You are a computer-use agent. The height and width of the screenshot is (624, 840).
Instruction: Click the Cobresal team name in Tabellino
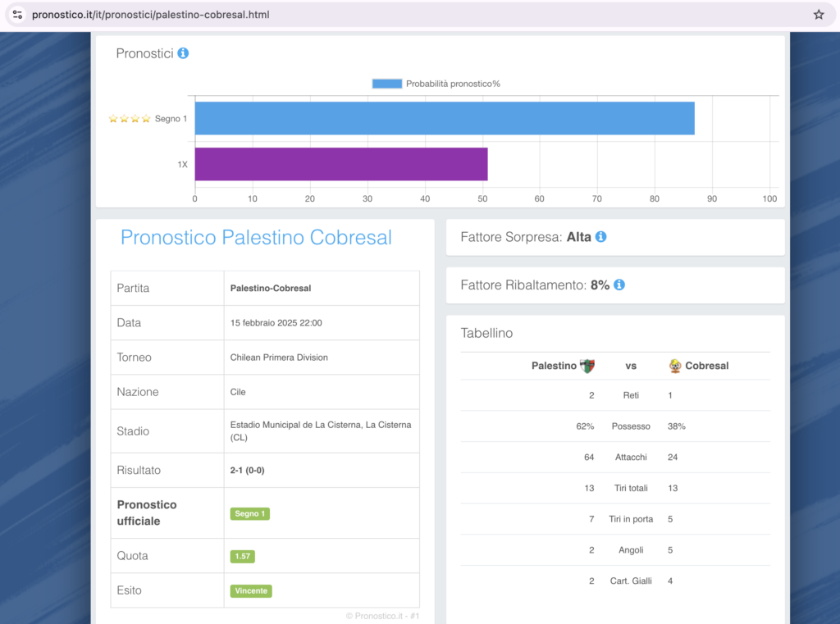coord(706,366)
